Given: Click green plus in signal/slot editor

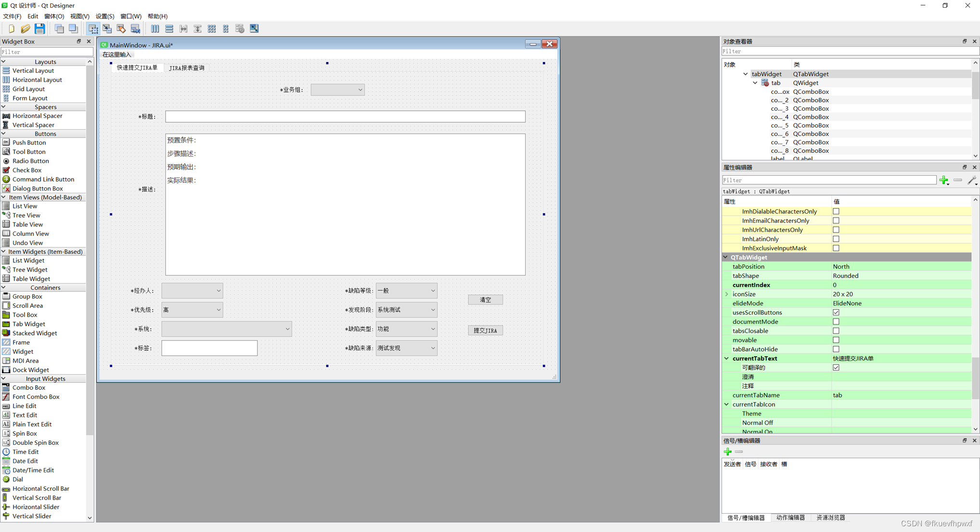Looking at the screenshot, I should [727, 452].
